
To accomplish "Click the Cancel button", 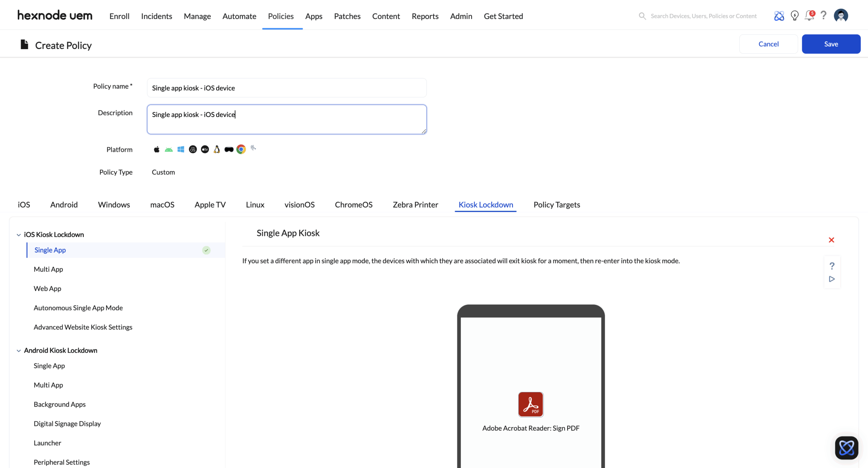I will point(768,44).
